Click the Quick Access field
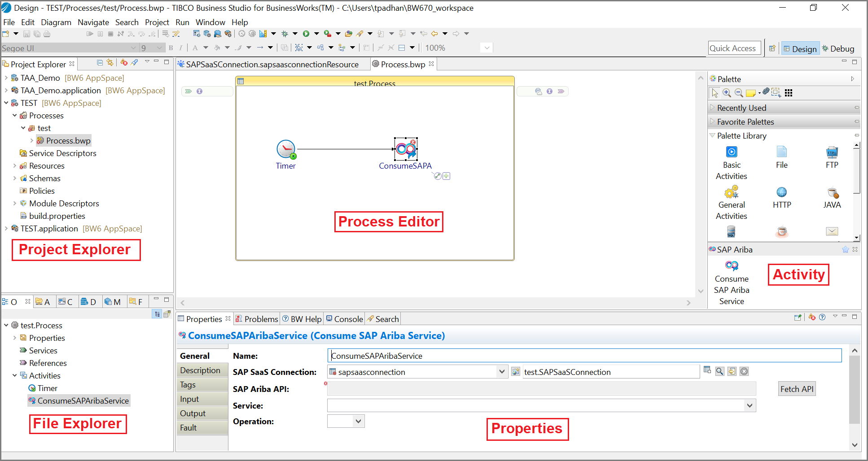Screen dimensions: 868x461 (x=734, y=48)
